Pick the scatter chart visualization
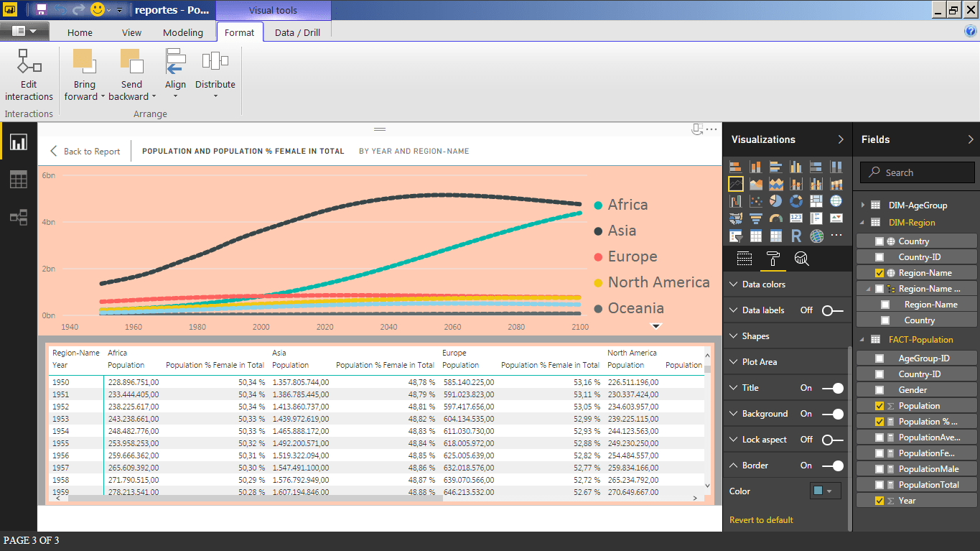Image resolution: width=980 pixels, height=551 pixels. [x=756, y=201]
